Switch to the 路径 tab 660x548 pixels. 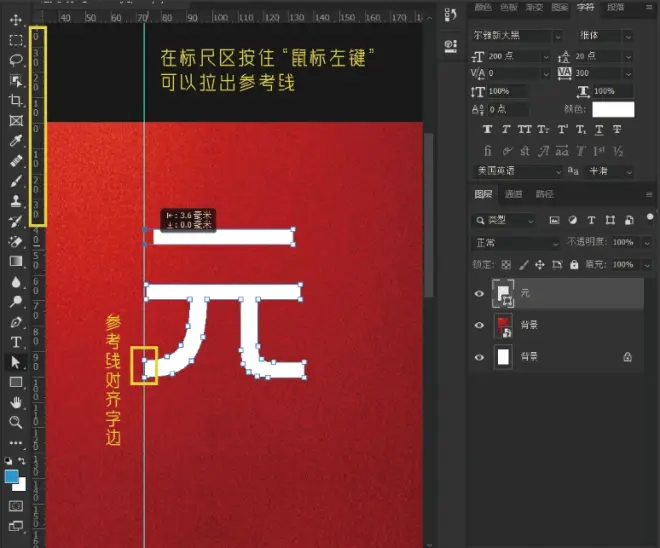(544, 194)
